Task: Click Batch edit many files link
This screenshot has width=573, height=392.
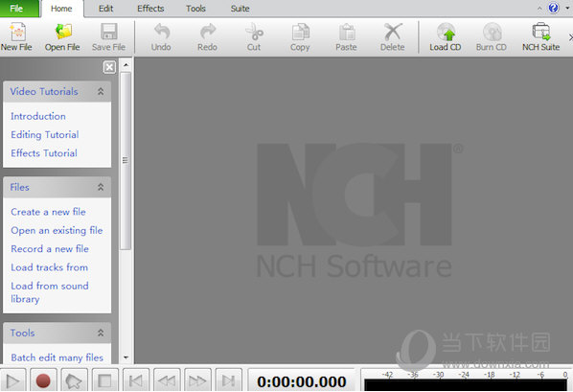Action: coord(57,357)
